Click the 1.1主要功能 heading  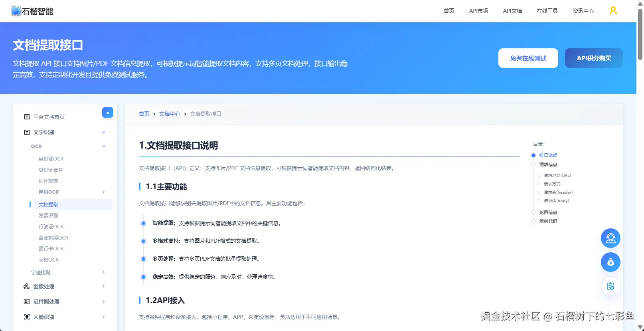[166, 186]
